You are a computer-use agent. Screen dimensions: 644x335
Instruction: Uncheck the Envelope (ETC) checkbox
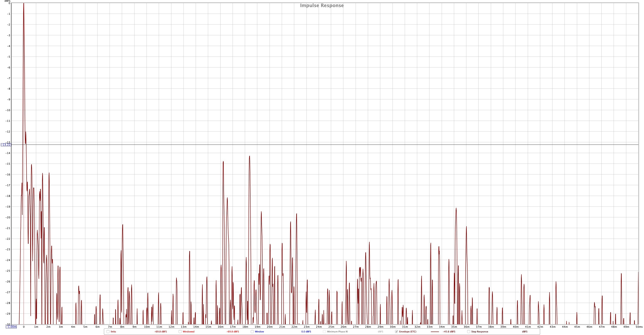click(x=396, y=332)
